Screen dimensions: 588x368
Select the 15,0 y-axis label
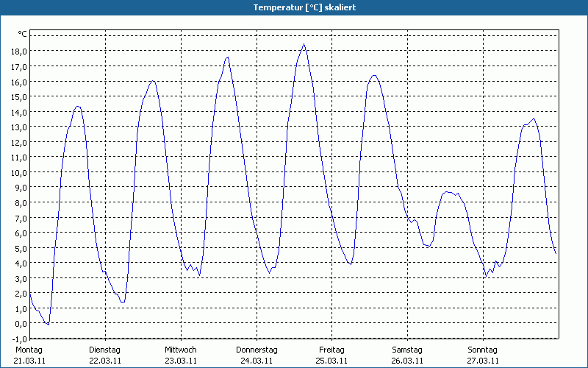(19, 97)
